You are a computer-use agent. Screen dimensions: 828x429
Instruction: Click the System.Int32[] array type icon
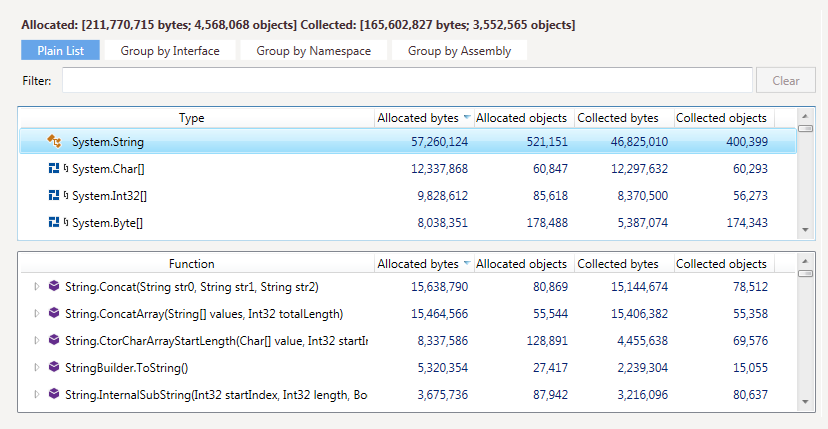click(x=55, y=196)
